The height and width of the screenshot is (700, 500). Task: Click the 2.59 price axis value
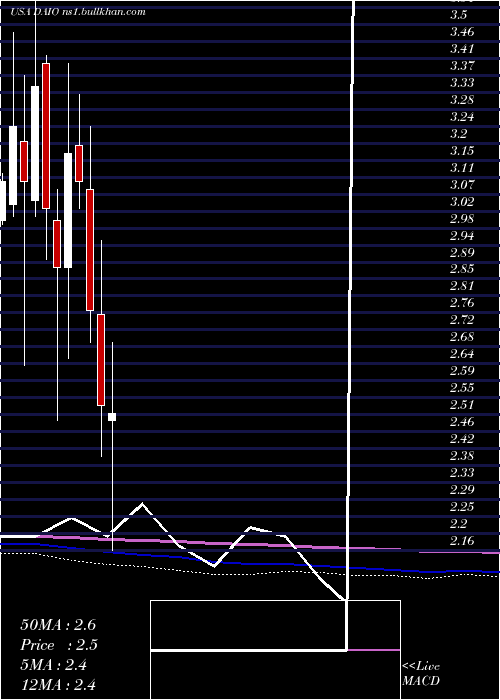pyautogui.click(x=462, y=371)
